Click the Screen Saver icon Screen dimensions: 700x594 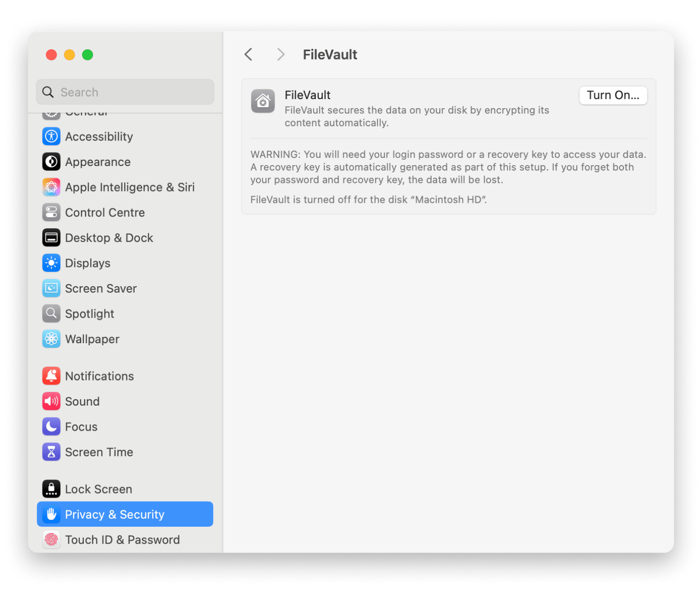(51, 288)
